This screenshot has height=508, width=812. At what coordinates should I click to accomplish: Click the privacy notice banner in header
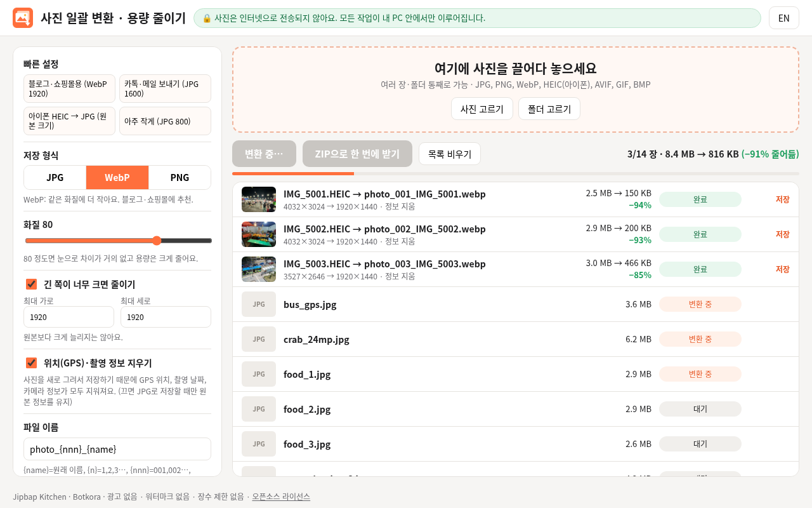pyautogui.click(x=477, y=18)
